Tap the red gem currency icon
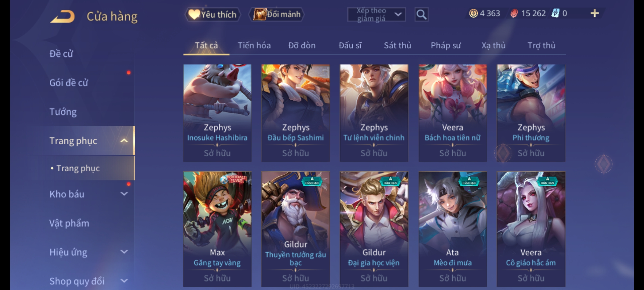 [514, 13]
